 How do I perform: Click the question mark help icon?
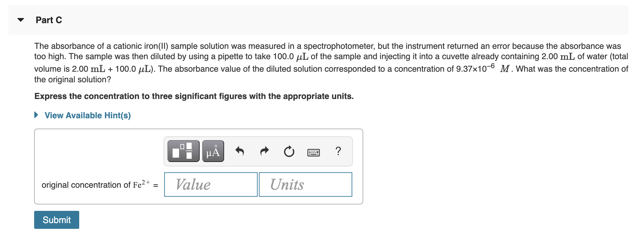coord(338,151)
